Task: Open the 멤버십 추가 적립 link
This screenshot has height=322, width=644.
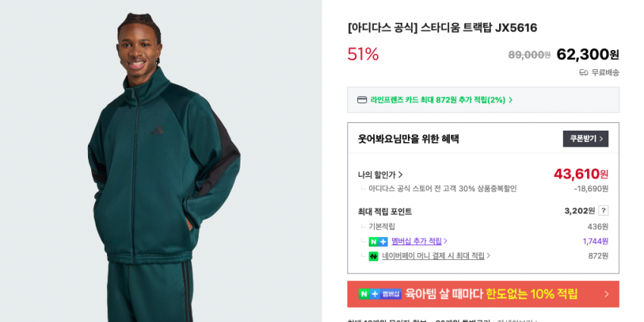Action: click(x=416, y=241)
